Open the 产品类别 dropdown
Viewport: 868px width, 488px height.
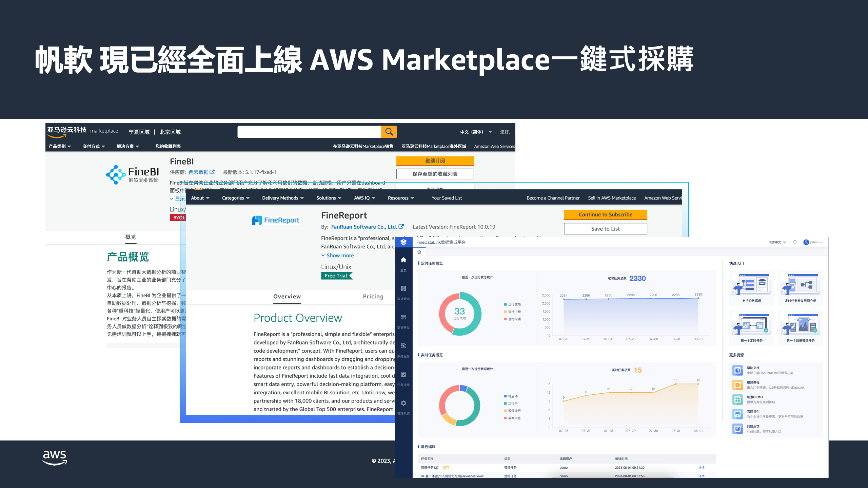[60, 146]
